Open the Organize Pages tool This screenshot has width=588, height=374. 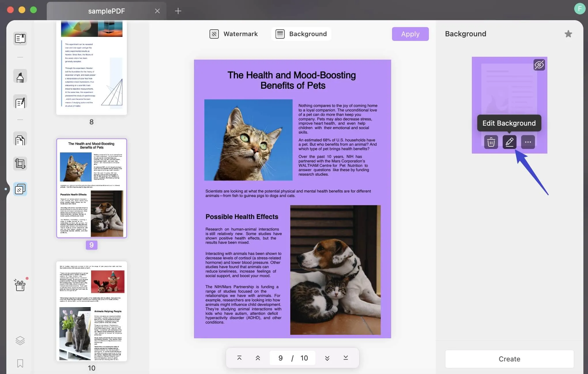[20, 140]
